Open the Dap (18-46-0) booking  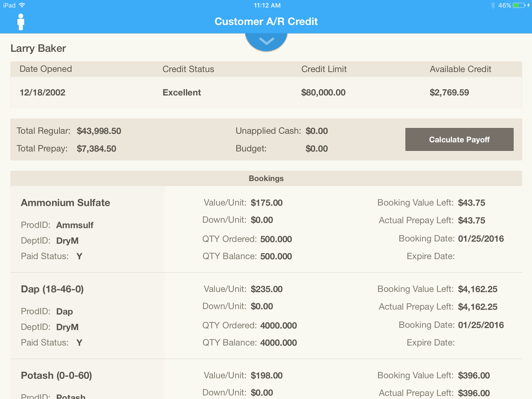[52, 289]
